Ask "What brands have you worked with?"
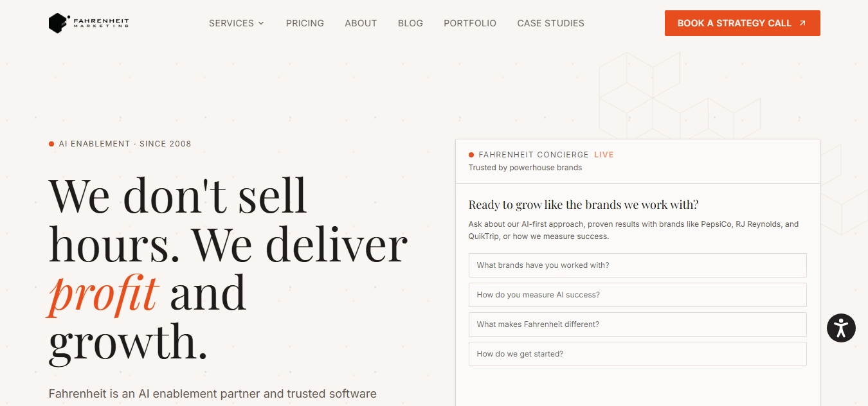Image resolution: width=868 pixels, height=406 pixels. 638,265
